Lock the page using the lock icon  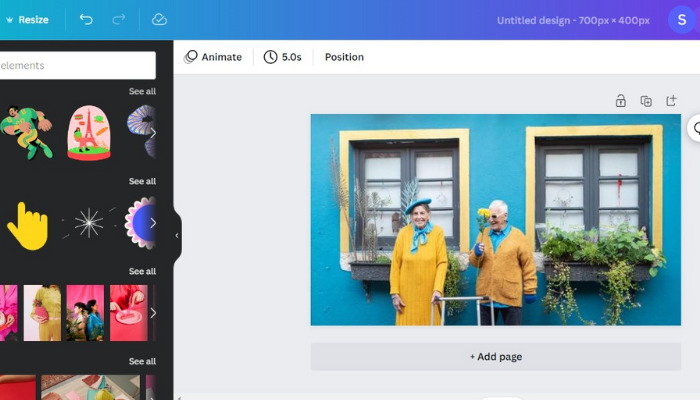[x=621, y=101]
